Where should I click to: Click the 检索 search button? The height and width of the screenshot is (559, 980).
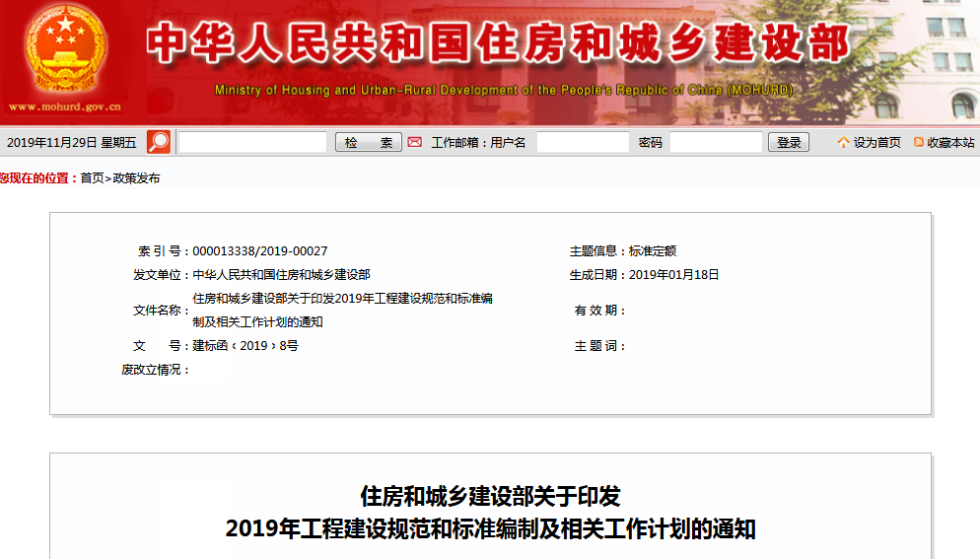point(369,143)
